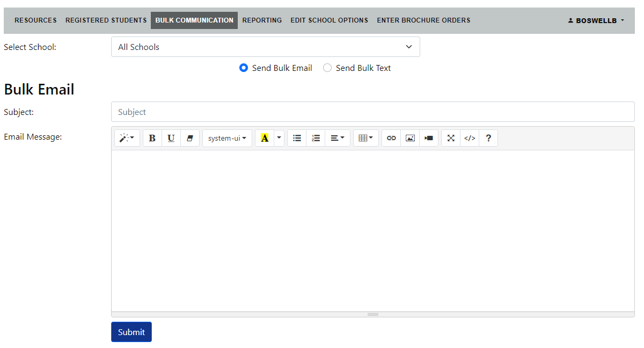This screenshot has height=348, width=644.
Task: Open the magic wand Style menu
Action: tap(127, 138)
